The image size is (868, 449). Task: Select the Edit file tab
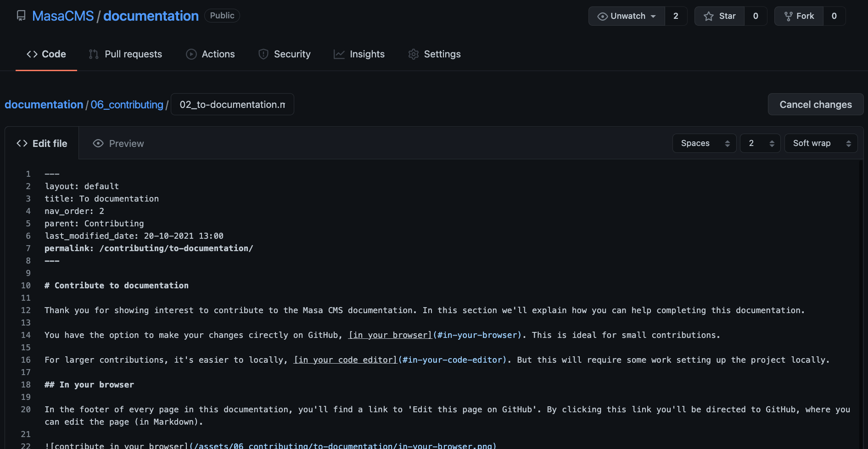[x=42, y=144]
